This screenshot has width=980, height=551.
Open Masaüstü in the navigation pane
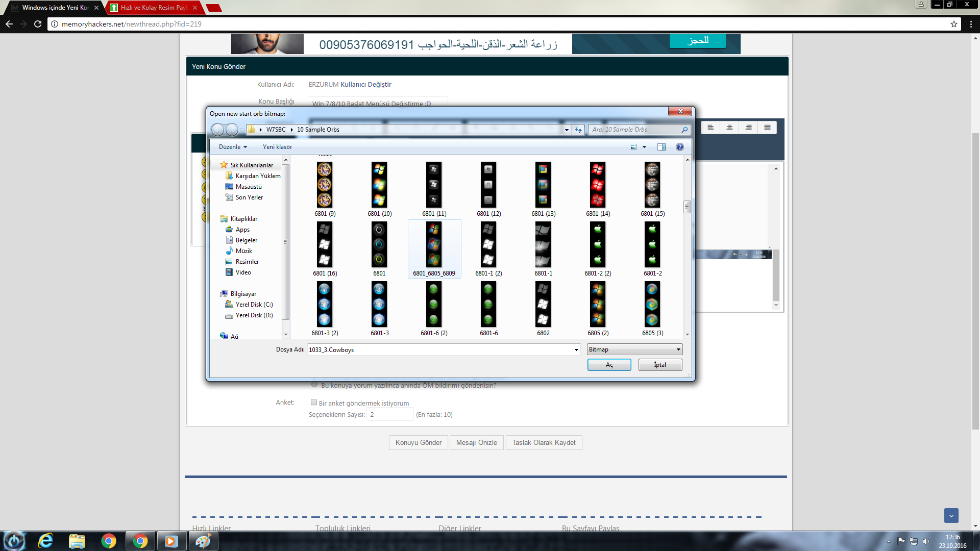tap(249, 187)
